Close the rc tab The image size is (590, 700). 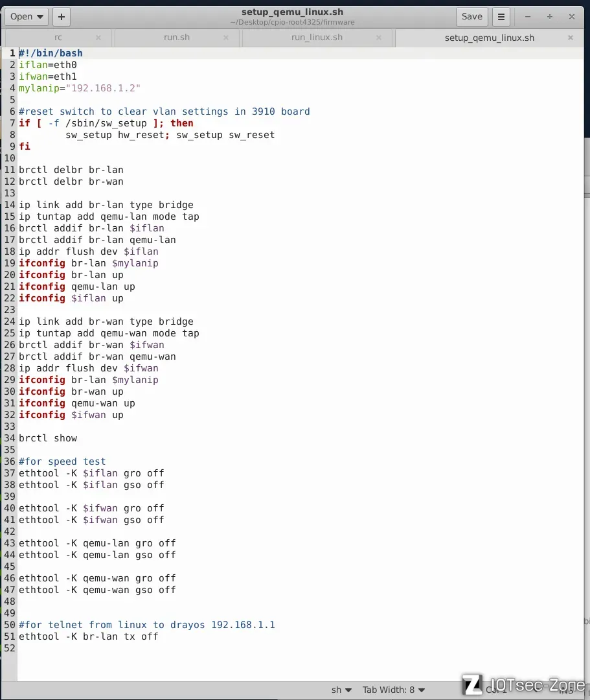point(98,38)
